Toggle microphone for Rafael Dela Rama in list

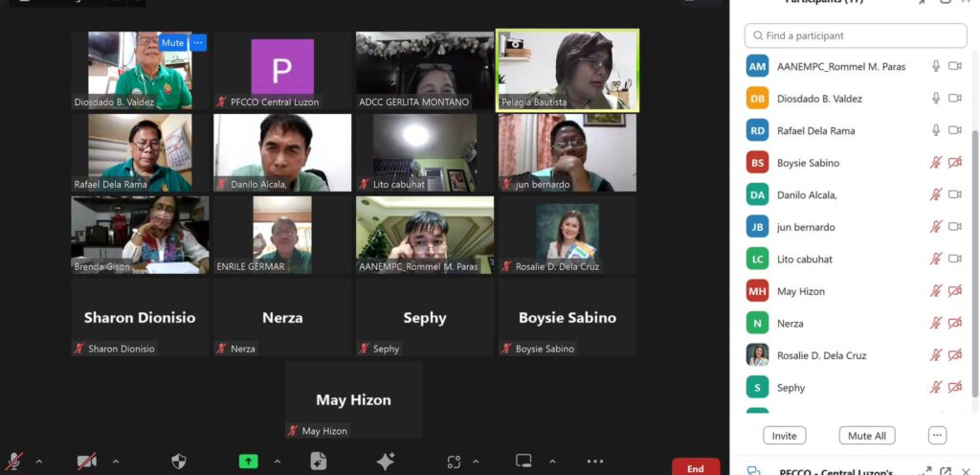(936, 130)
